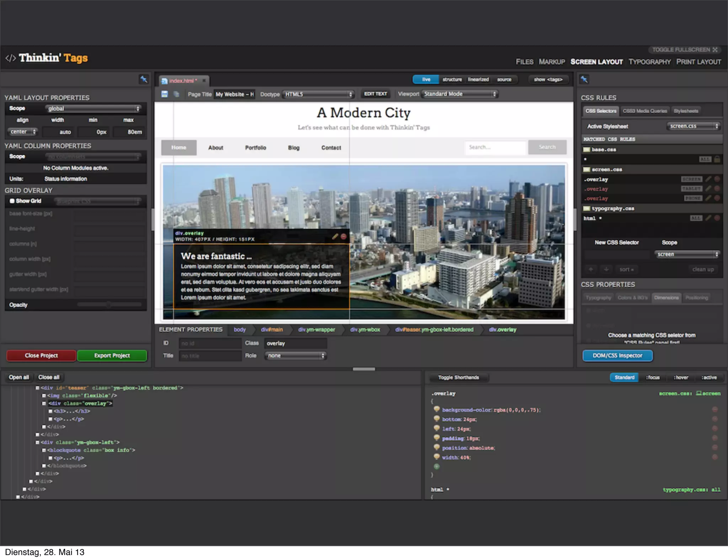The width and height of the screenshot is (728, 560).
Task: Click the DOM/CSS Inspector button
Action: point(617,355)
